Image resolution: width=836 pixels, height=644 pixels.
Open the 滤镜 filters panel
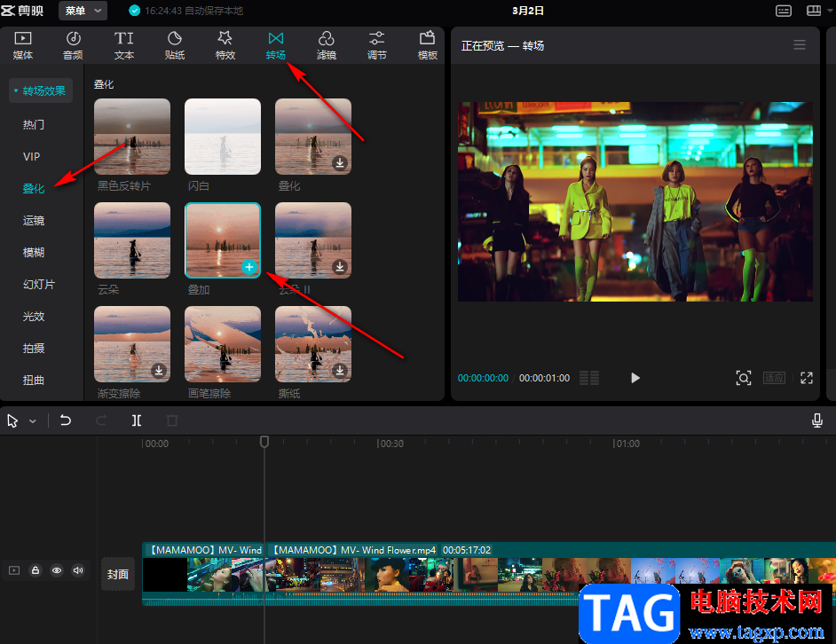click(327, 45)
